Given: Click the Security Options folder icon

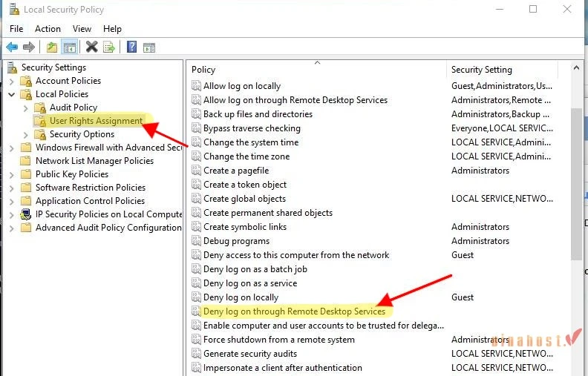Looking at the screenshot, I should point(40,134).
